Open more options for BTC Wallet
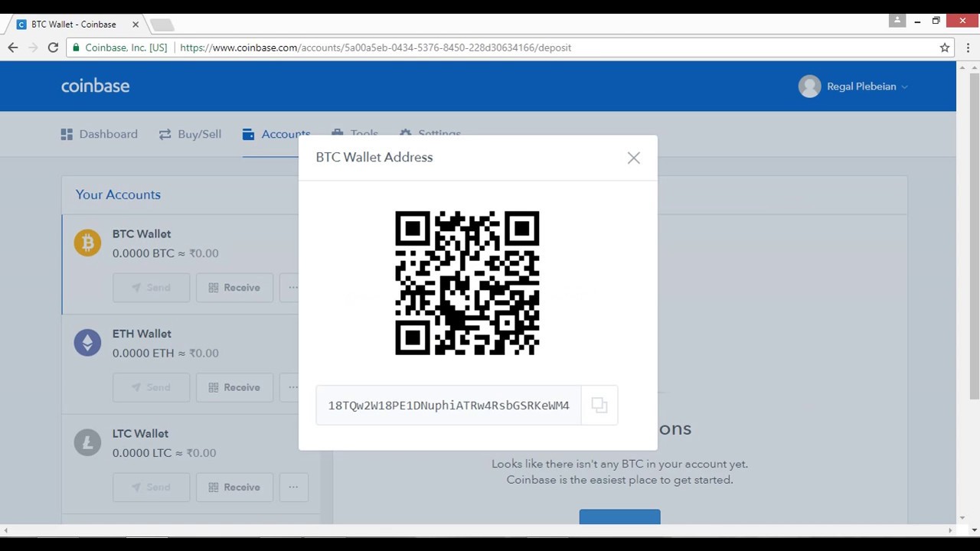Screen dimensions: 980x551 pos(289,288)
